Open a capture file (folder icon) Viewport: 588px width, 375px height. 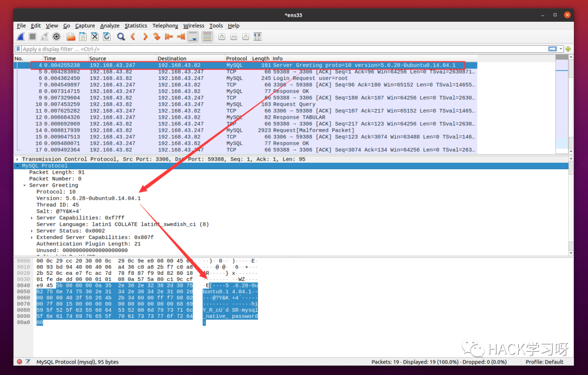[71, 37]
